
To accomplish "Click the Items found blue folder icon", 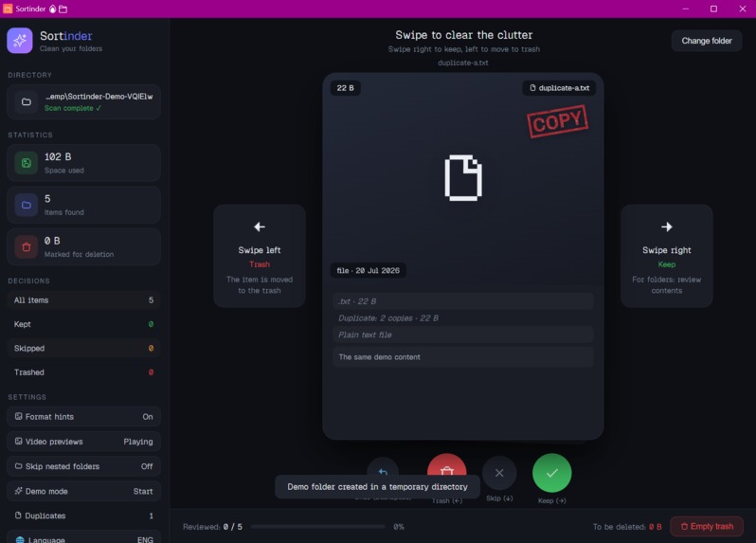I will pyautogui.click(x=27, y=205).
